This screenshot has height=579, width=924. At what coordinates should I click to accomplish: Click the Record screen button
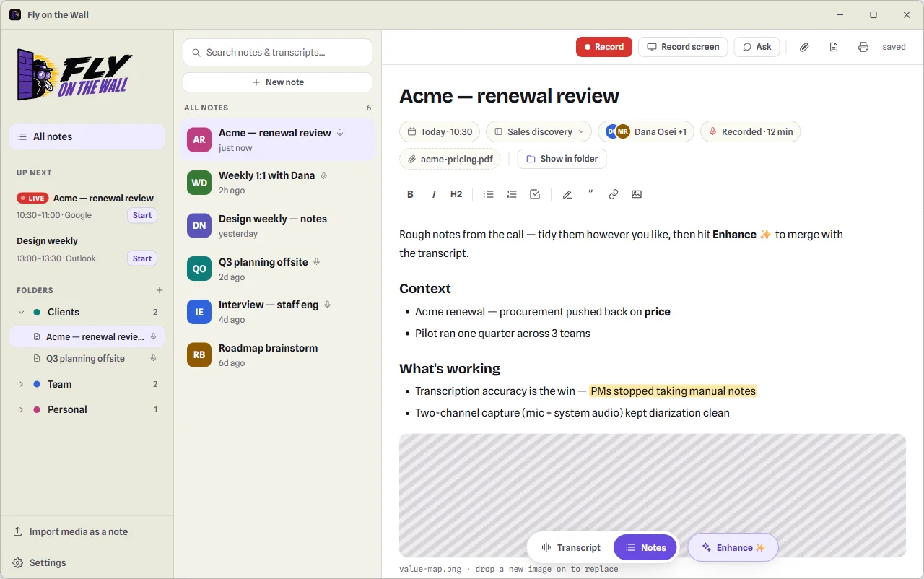(683, 47)
